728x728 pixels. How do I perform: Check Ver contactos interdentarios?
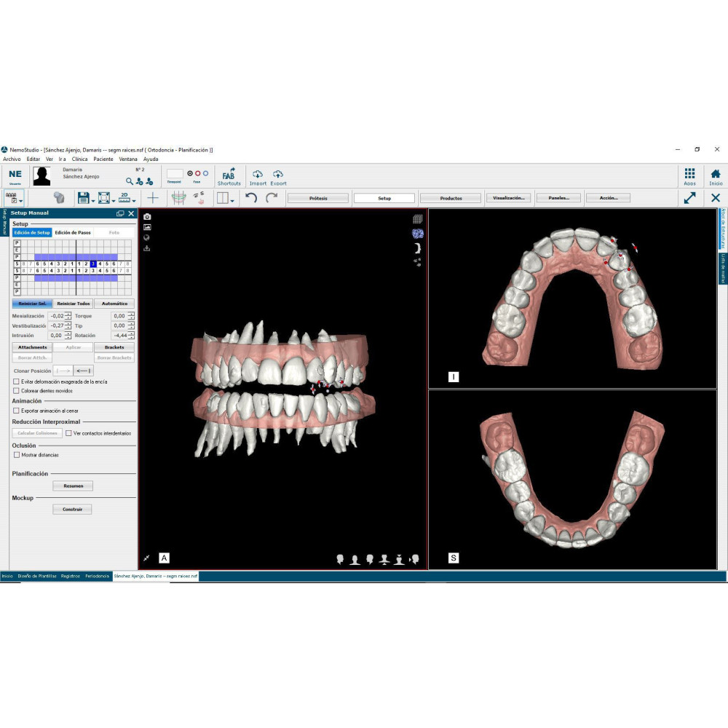click(68, 433)
